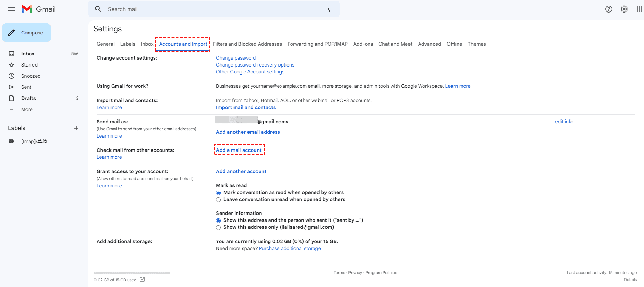Select 'Leave conversation unread when opened by others'
Viewport: 644px width, 287px height.
click(219, 200)
